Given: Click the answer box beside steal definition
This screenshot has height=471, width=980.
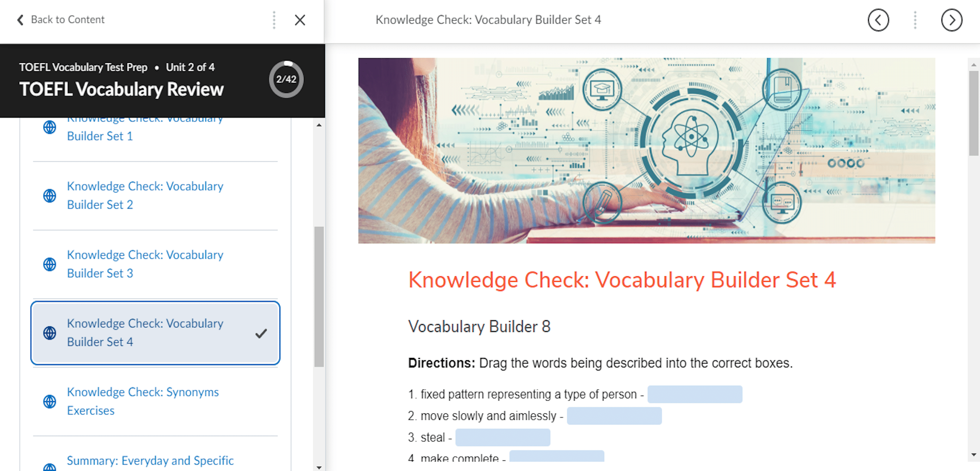Looking at the screenshot, I should 502,437.
